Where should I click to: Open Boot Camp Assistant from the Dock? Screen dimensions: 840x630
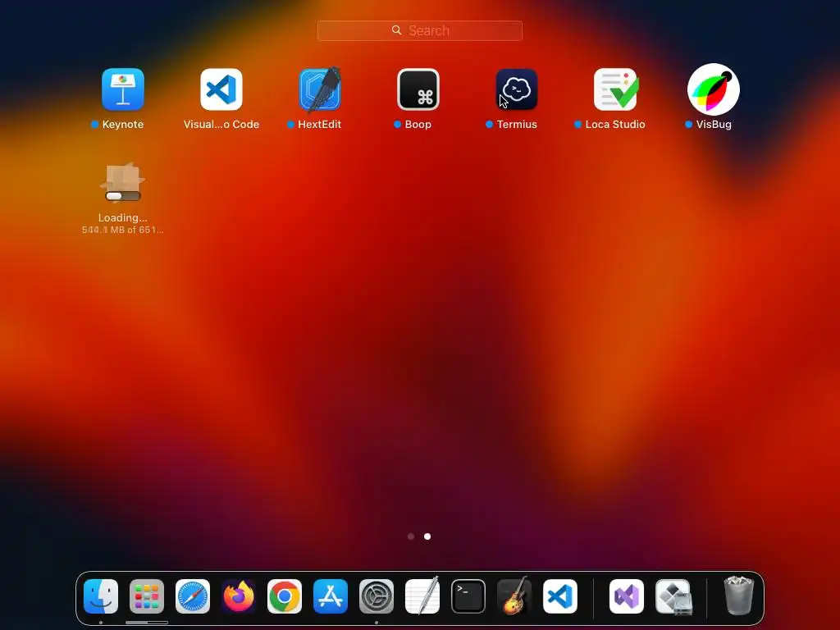[673, 596]
